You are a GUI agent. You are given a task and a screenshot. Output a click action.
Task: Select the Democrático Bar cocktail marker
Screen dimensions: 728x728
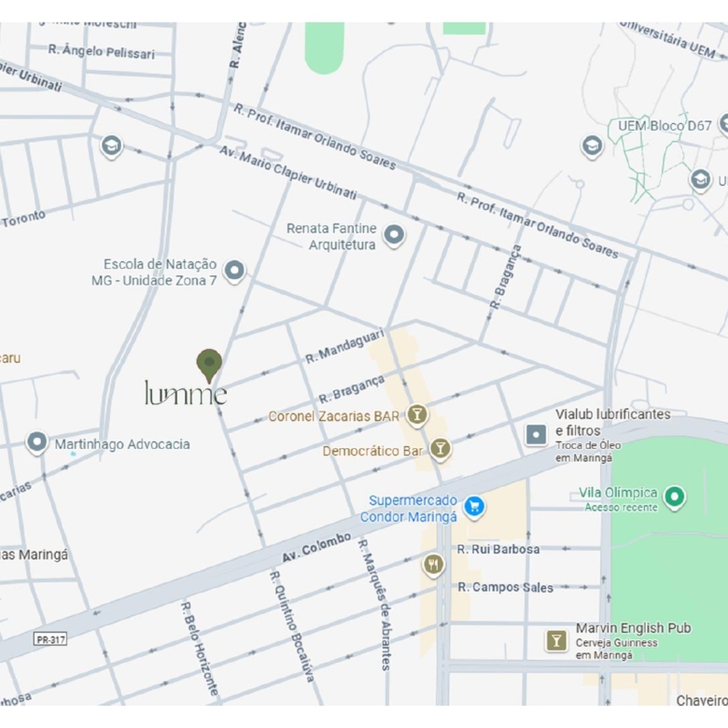[x=441, y=450]
